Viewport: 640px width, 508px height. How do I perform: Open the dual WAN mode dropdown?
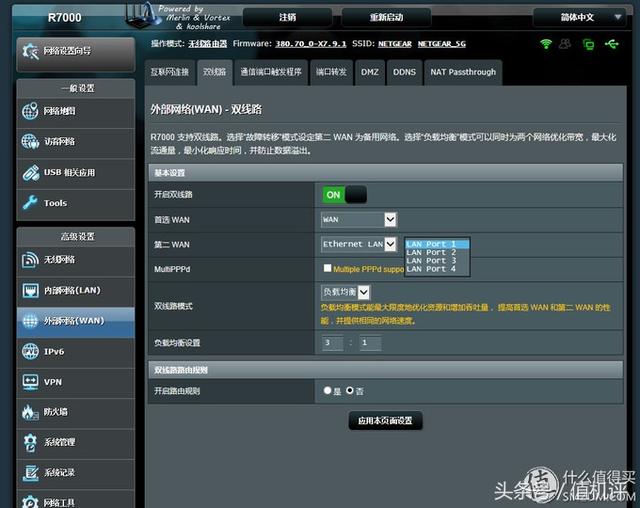coord(346,292)
